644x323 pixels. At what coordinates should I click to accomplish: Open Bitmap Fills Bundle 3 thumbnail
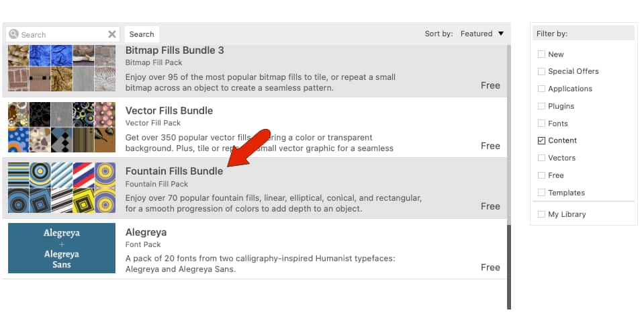click(x=62, y=68)
